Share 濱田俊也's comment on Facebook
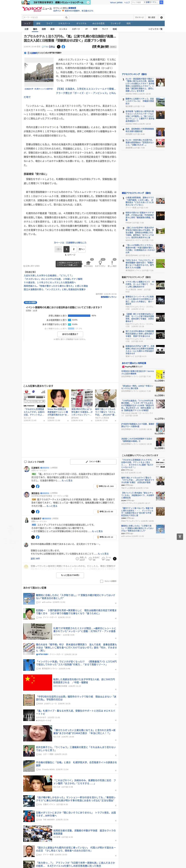 38,512
